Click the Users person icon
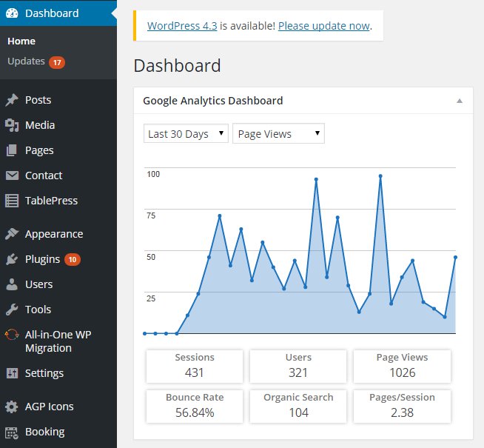The image size is (484, 448). tap(12, 284)
